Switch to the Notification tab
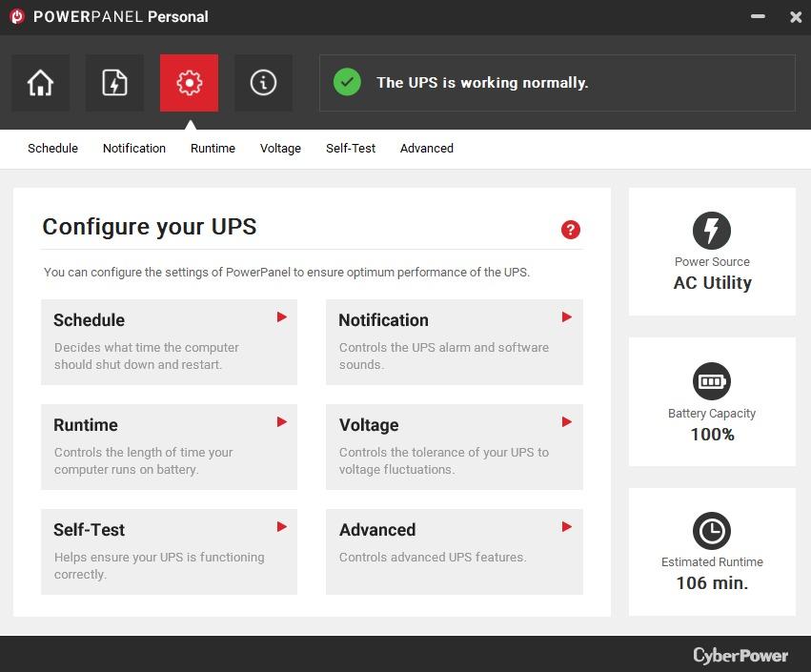 134,149
